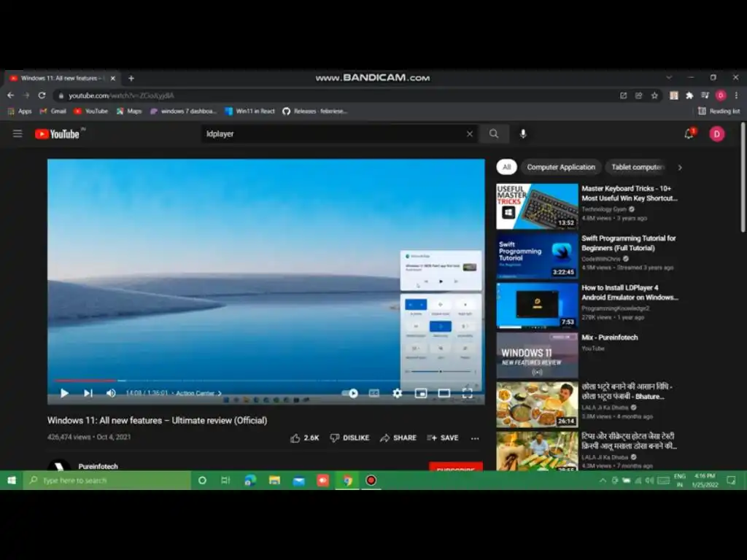Open the media control cast icon

(705, 96)
